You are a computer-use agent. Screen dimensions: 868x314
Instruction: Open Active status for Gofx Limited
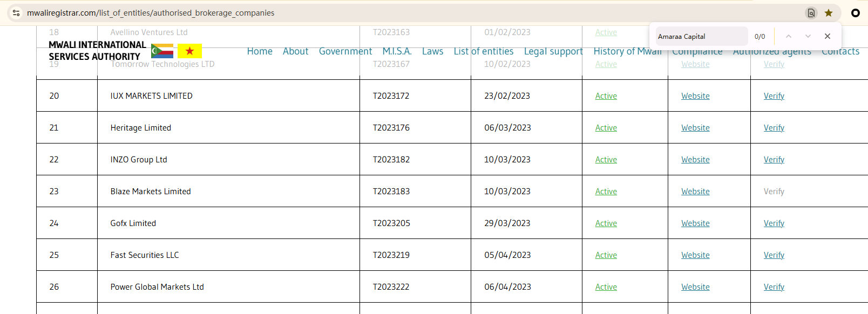click(606, 223)
